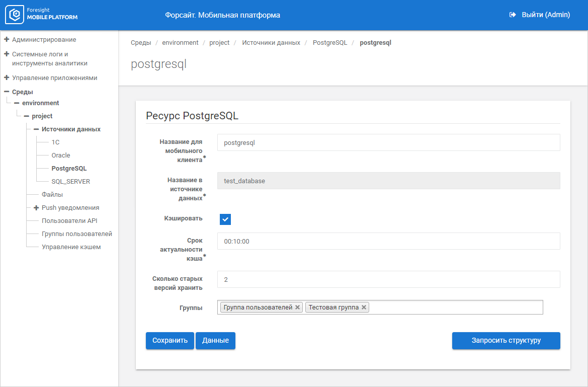
Task: Click the Сохранить button
Action: pos(170,341)
